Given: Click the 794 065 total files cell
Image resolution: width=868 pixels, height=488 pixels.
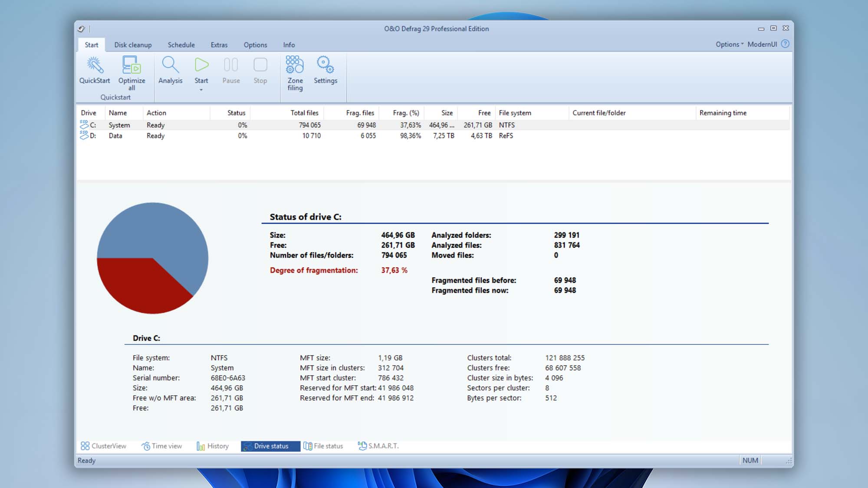Looking at the screenshot, I should 309,125.
